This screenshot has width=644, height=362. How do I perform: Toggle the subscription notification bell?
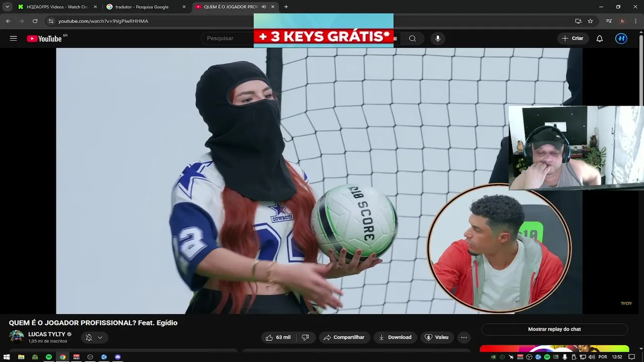[x=94, y=337]
